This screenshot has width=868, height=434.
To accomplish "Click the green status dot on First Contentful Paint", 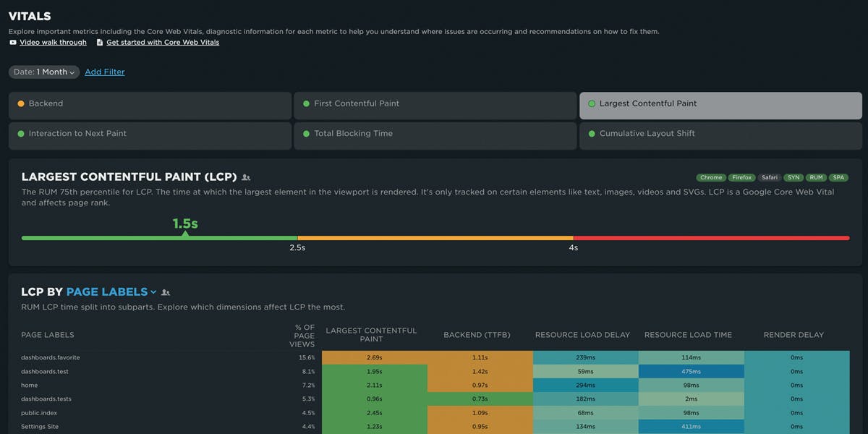I will pos(307,103).
